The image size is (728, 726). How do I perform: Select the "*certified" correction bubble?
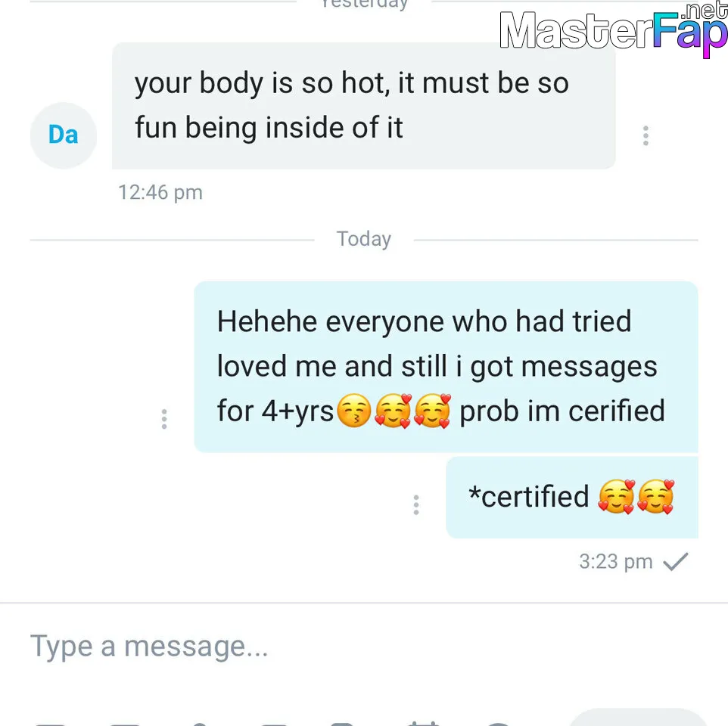pyautogui.click(x=572, y=498)
